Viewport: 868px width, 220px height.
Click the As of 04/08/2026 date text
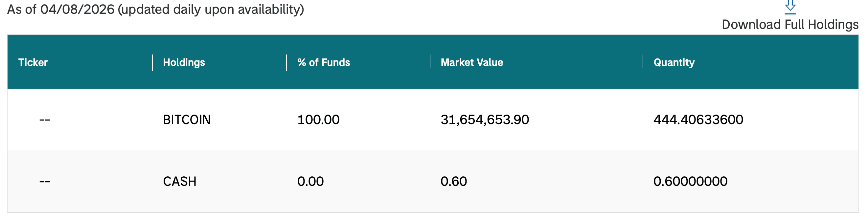click(x=155, y=10)
